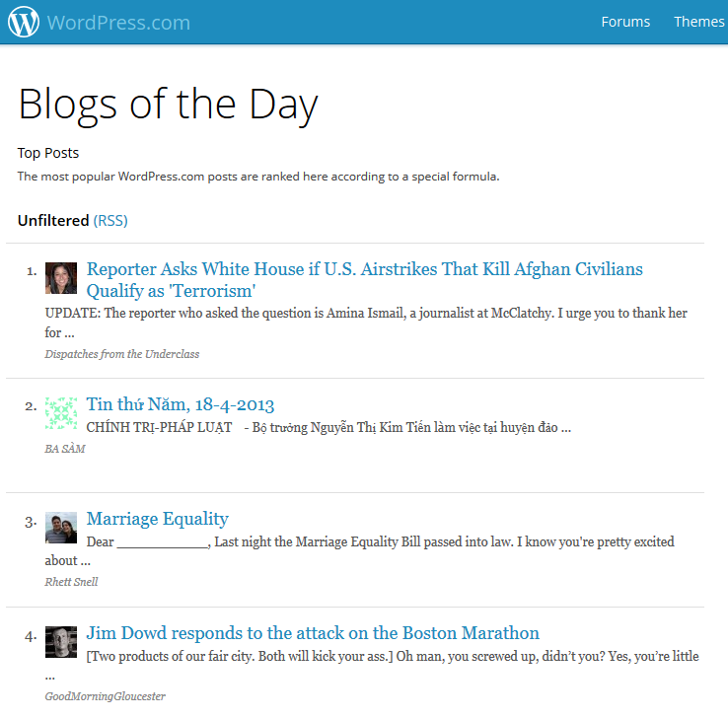This screenshot has height=719, width=728.
Task: Open the Afghan Civilians airstrikes post title
Action: point(364,269)
